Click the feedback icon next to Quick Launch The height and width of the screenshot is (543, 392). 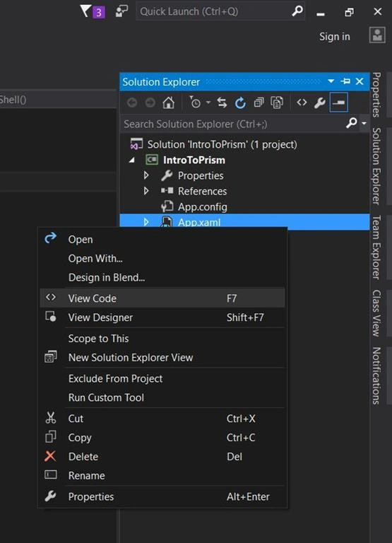point(121,11)
